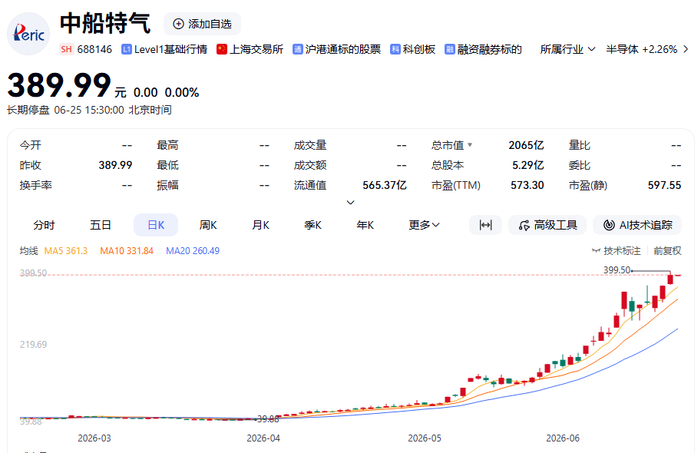The height and width of the screenshot is (453, 700).
Task: Toggle the 总市值 dropdown arrow
Action: [470, 145]
